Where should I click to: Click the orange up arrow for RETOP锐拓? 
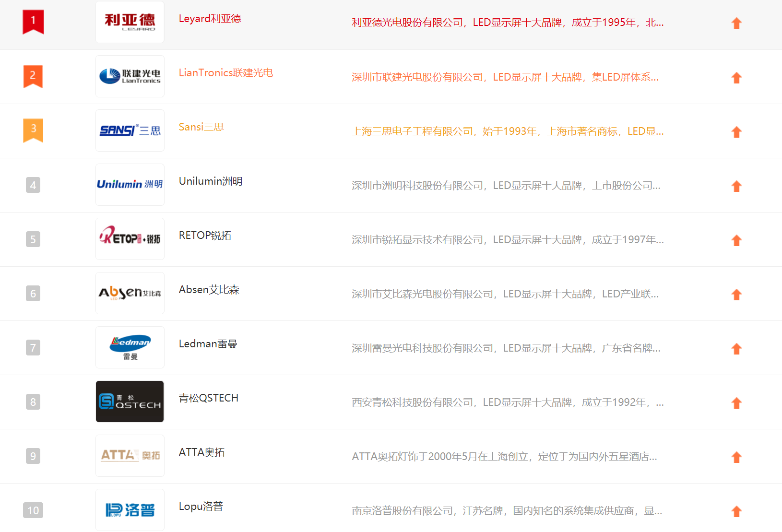736,240
